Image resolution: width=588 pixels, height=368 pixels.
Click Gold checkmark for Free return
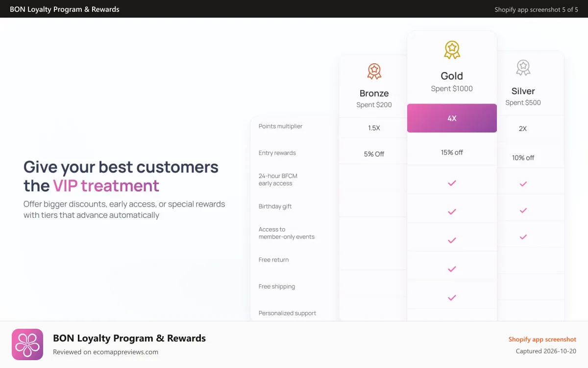coord(452,269)
